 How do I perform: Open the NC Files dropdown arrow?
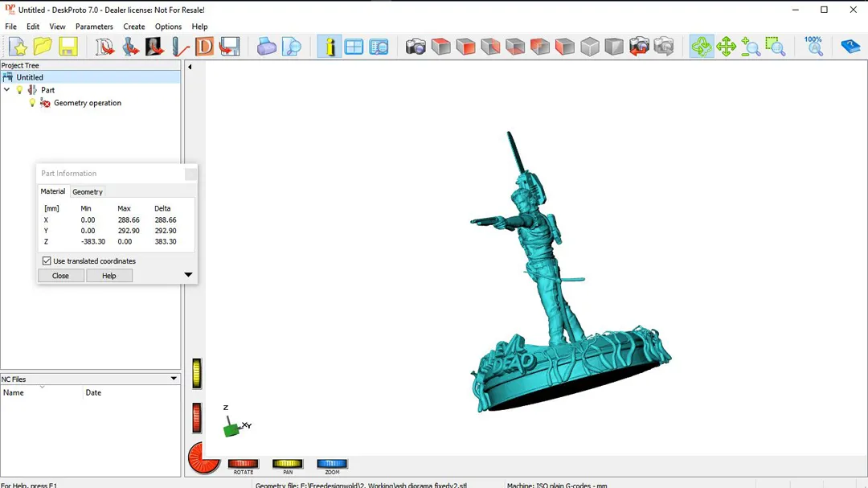tap(174, 379)
